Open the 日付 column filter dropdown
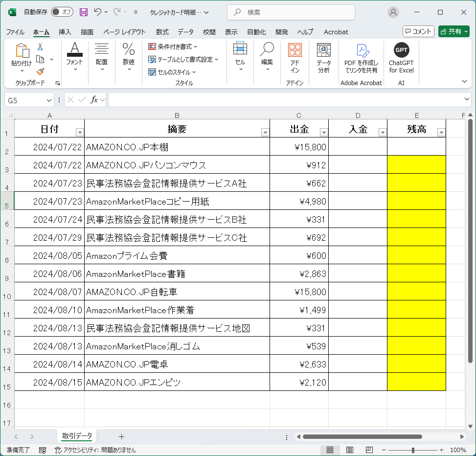 (x=80, y=133)
